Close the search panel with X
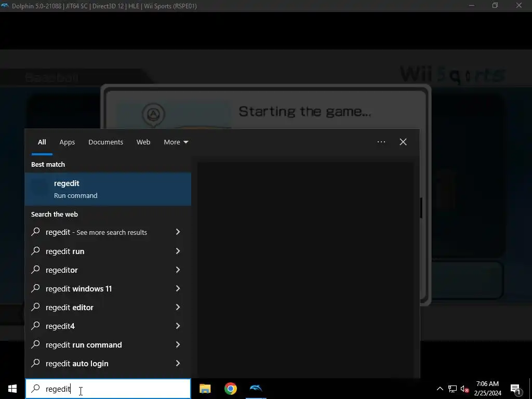The width and height of the screenshot is (532, 399). (403, 142)
